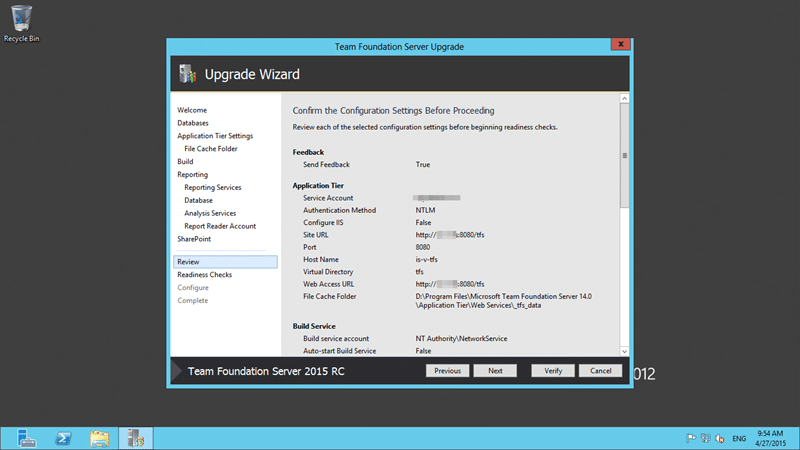Open the Build step
This screenshot has height=450, width=800.
[x=185, y=162]
